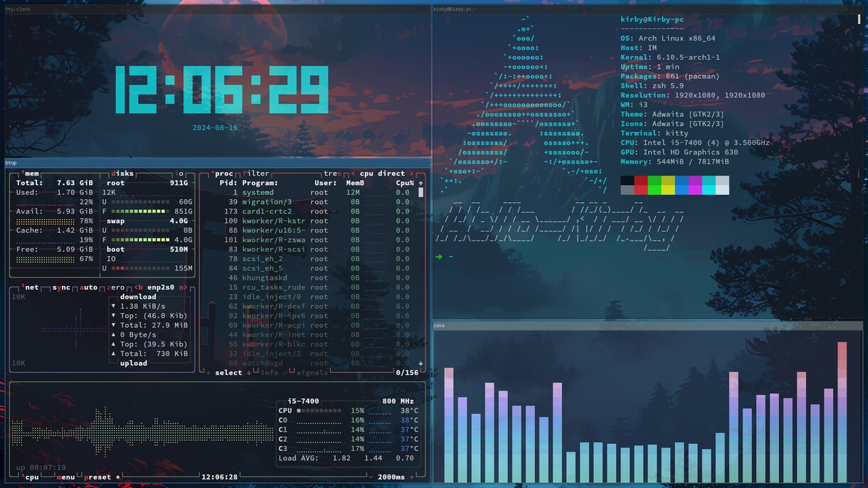Click the 'Cpu%' column header
868x488 pixels.
[x=405, y=183]
